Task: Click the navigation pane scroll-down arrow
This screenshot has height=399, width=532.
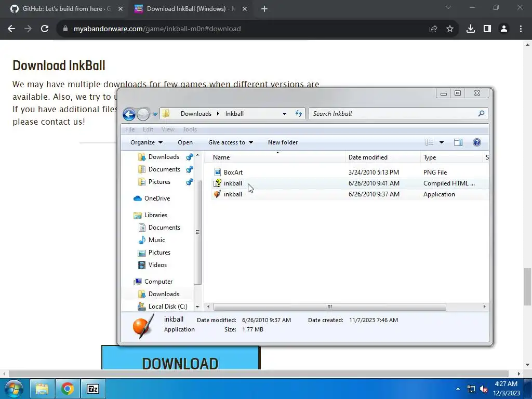Action: [x=197, y=307]
